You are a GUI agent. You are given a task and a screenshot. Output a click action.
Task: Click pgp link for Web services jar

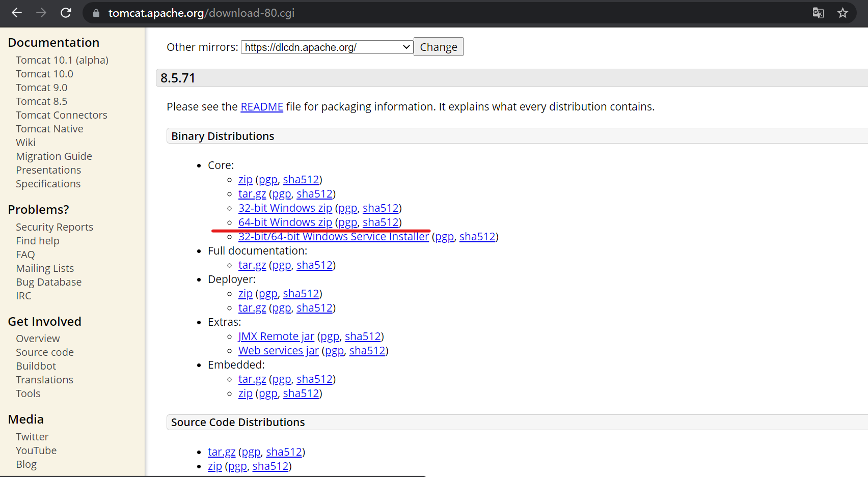335,351
